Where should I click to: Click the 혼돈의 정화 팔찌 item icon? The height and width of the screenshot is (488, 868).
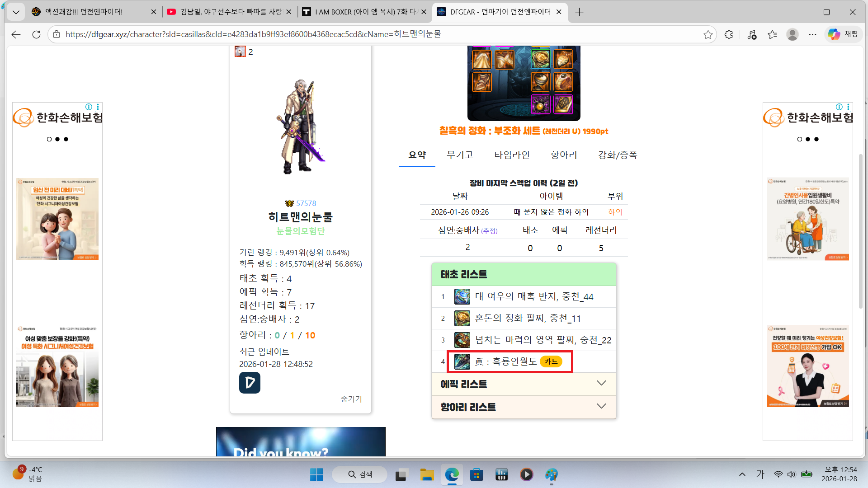click(462, 319)
